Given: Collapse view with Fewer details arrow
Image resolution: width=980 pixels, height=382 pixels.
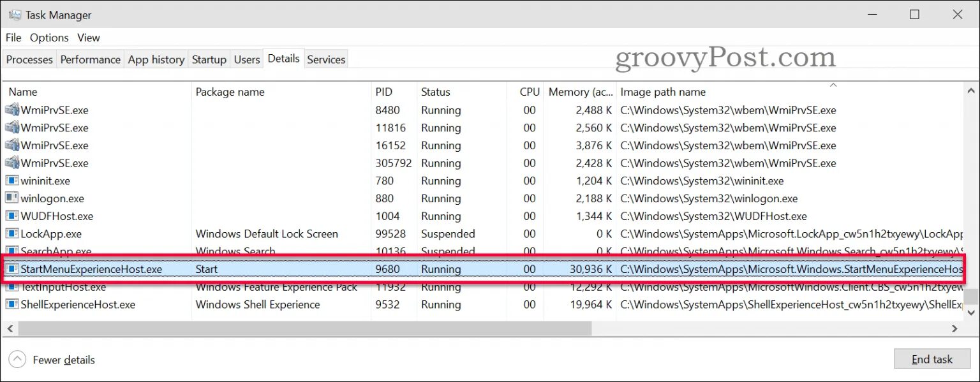Looking at the screenshot, I should pyautogui.click(x=18, y=360).
